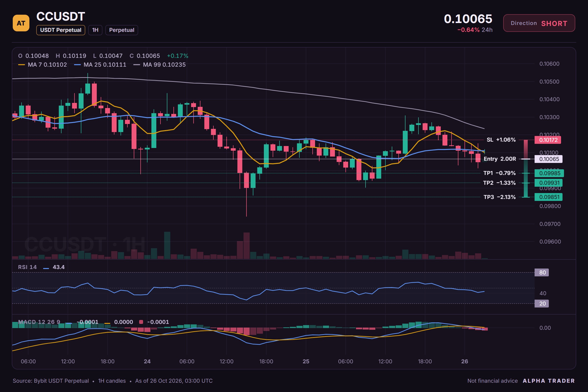Click the Entry 0.10065 price tag
This screenshot has height=392, width=588.
click(x=548, y=159)
